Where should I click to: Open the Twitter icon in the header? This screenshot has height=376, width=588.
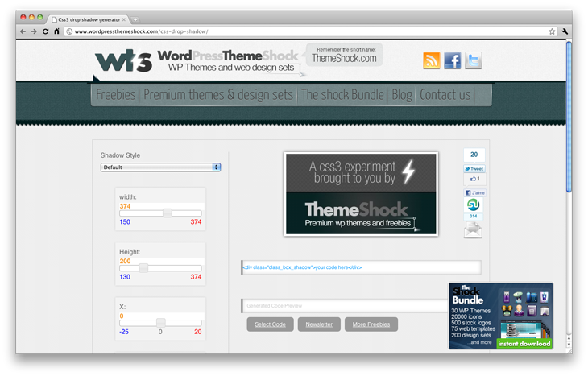click(x=474, y=60)
